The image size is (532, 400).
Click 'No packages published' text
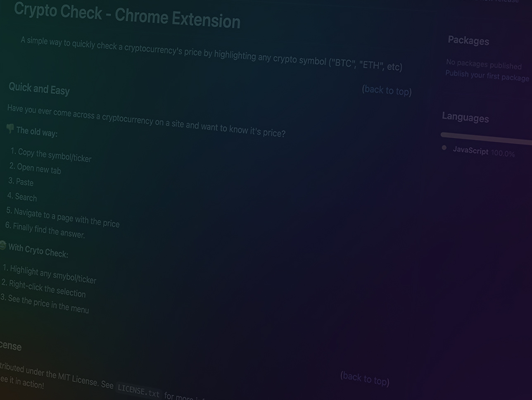[x=484, y=64]
